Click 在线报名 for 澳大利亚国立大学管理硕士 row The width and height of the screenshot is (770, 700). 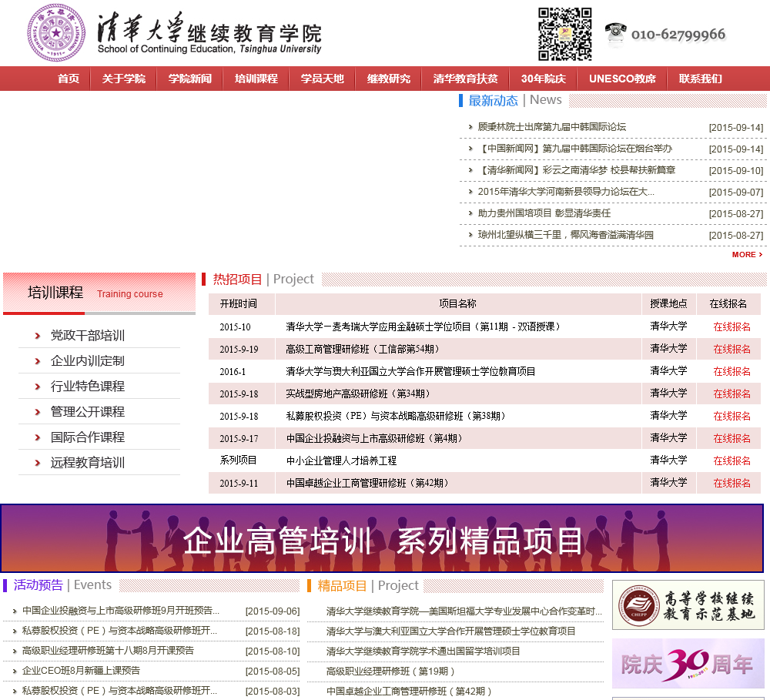click(731, 371)
